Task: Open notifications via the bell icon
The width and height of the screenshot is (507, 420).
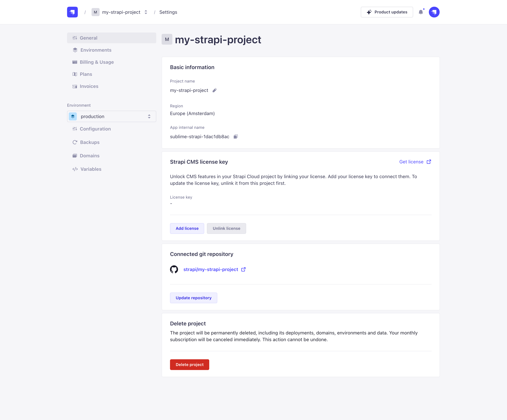Action: (421, 12)
